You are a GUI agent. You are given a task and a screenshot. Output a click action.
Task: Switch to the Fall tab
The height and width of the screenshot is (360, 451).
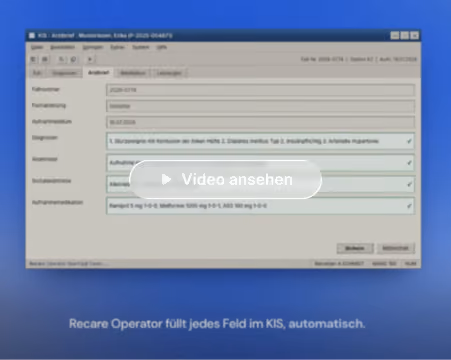[x=37, y=73]
